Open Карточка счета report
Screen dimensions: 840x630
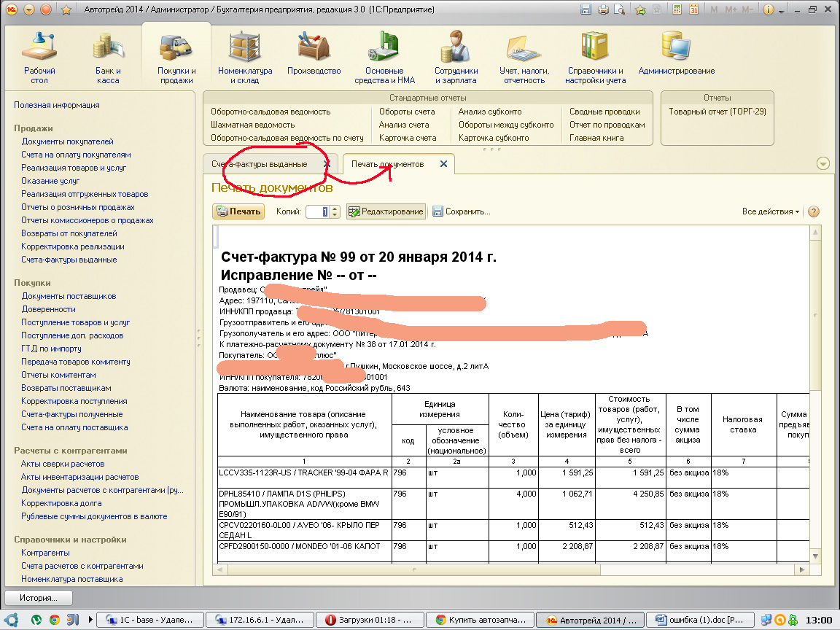tap(408, 138)
